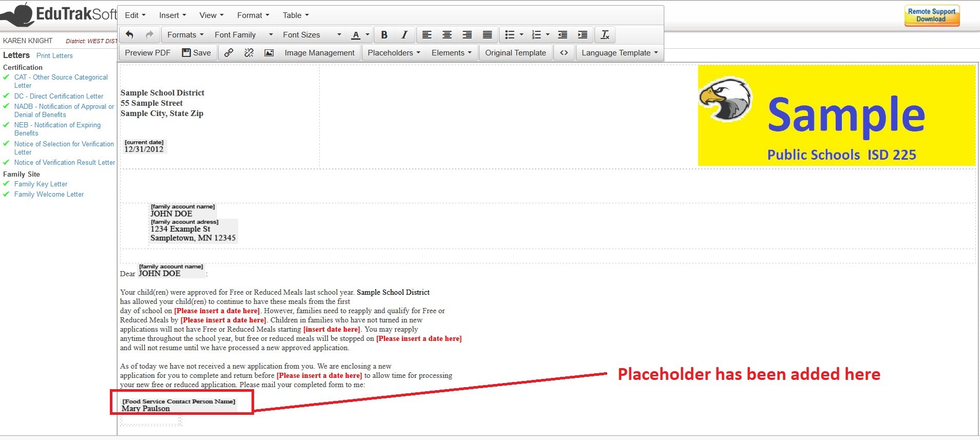Expand the Font Family dropdown
The height and width of the screenshot is (440, 980).
tap(243, 35)
